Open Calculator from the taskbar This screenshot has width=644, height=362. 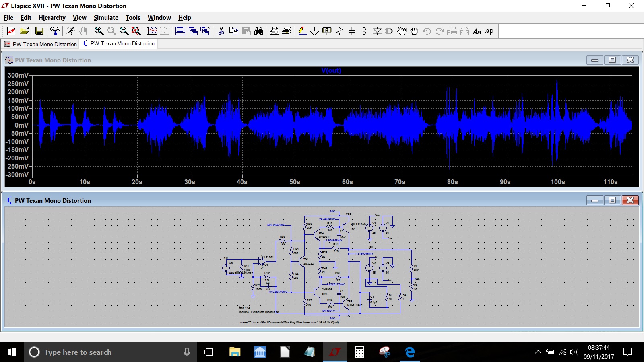pos(360,352)
